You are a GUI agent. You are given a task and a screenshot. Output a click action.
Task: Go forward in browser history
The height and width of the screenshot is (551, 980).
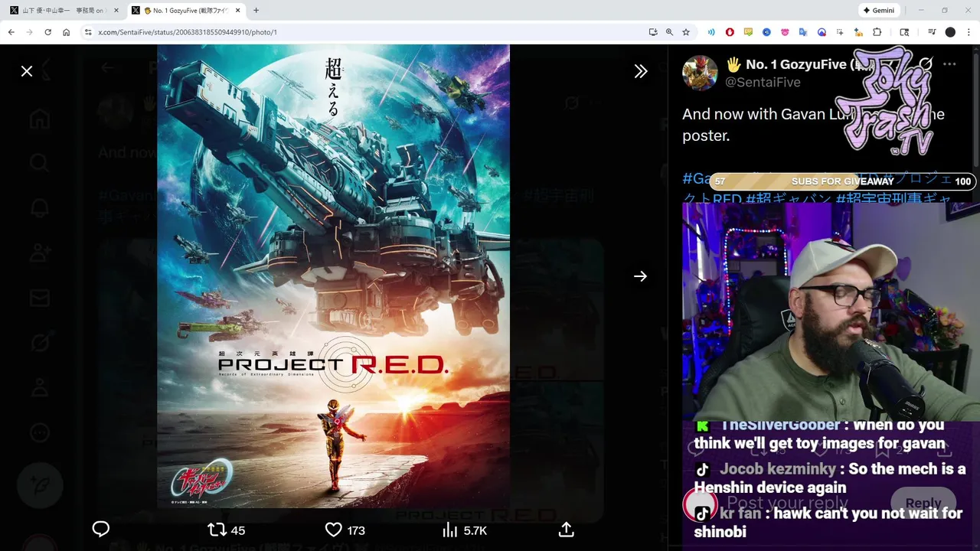30,32
